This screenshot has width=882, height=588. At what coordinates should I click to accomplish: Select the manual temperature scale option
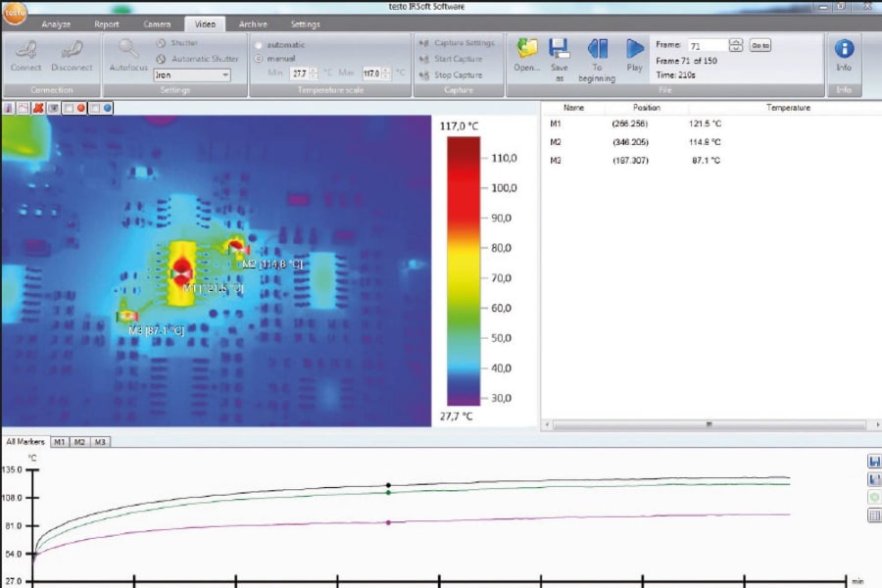259,58
